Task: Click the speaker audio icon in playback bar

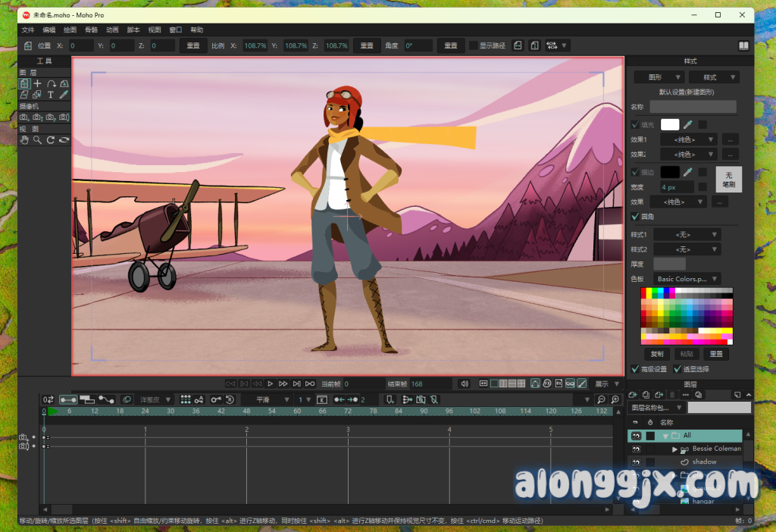Action: (464, 384)
